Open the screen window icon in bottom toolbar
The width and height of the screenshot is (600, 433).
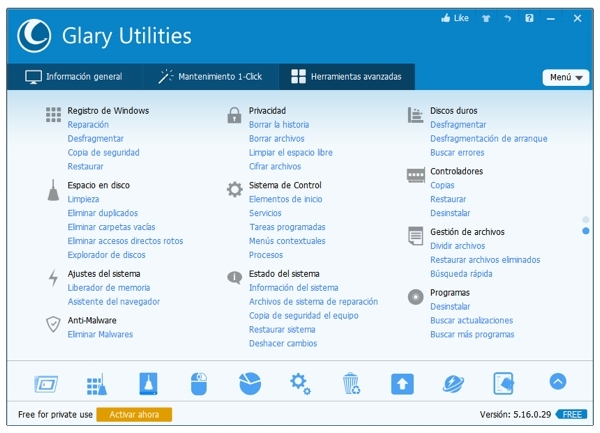coord(46,384)
